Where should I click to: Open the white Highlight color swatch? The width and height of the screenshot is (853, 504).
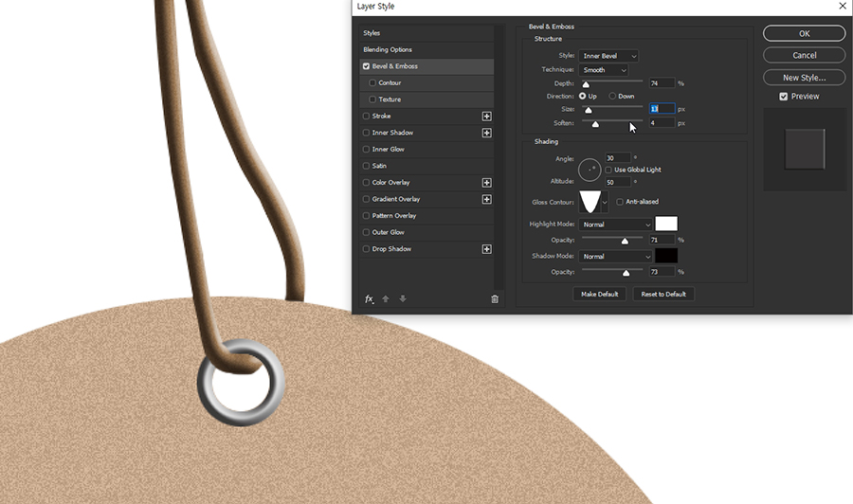[666, 224]
